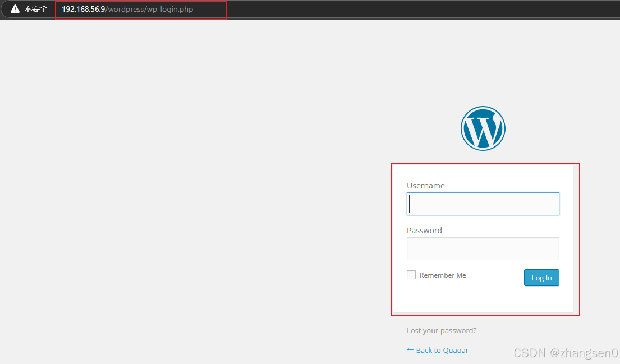Open the Lost your password? link

click(x=441, y=331)
